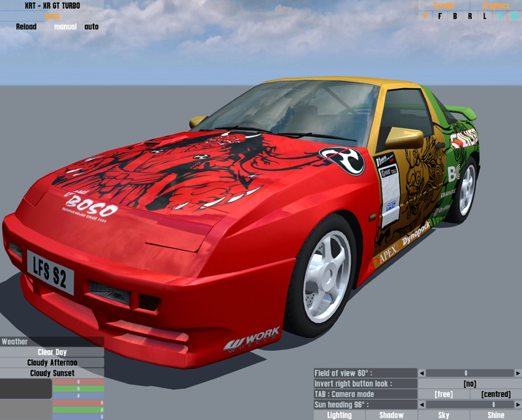Click the cyan U button
522x420 pixels.
(515, 16)
